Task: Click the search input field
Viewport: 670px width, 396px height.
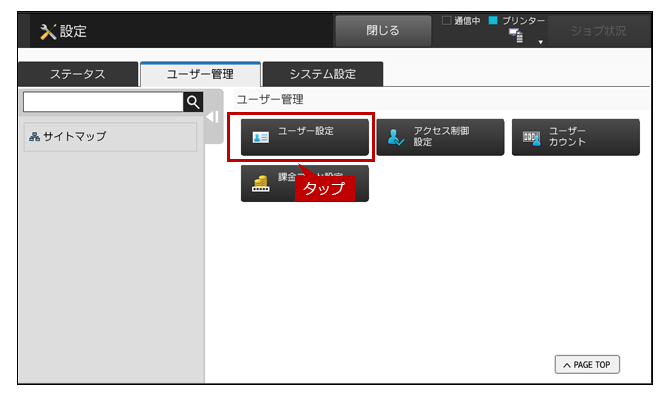Action: (103, 102)
